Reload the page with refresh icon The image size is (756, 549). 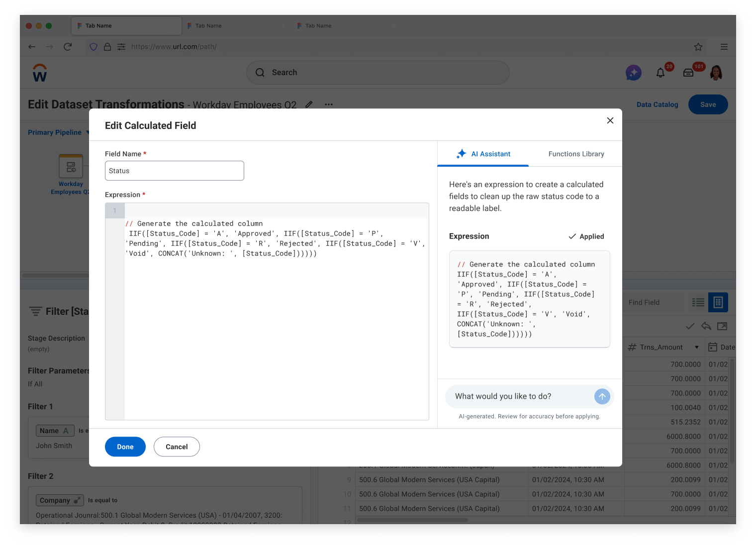68,47
